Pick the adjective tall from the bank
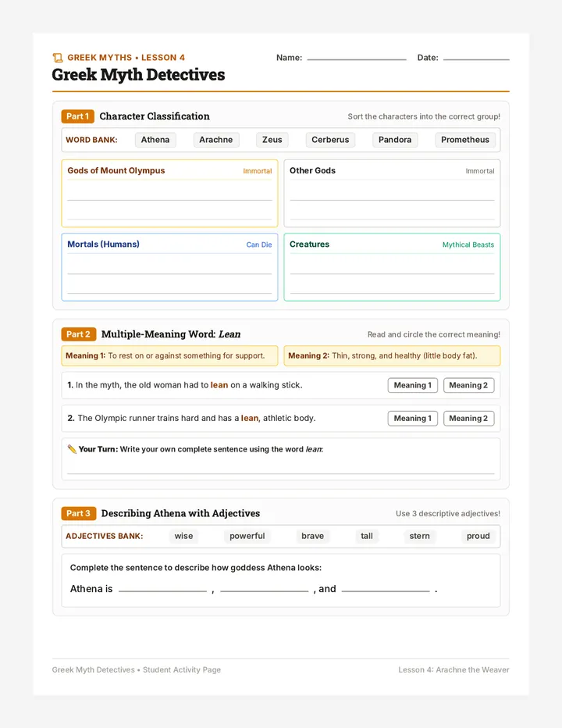 367,536
